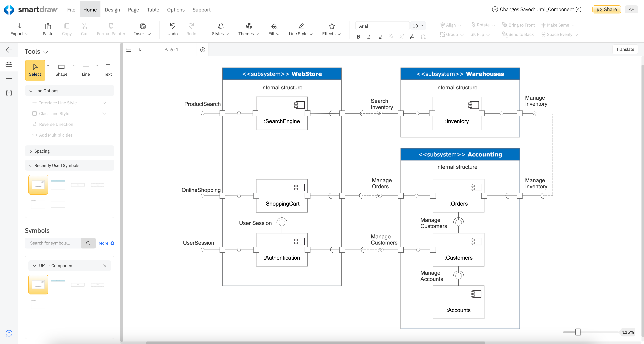The image size is (644, 344).
Task: Toggle underline formatting
Action: pos(380,36)
